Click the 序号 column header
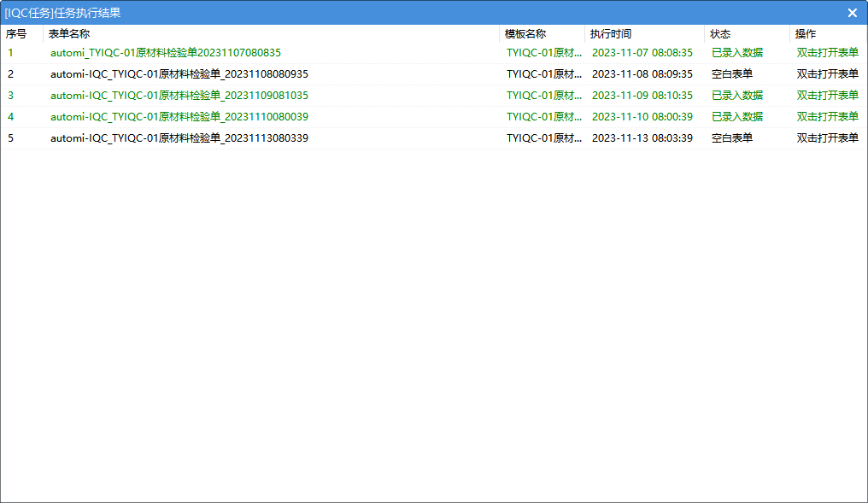The height and width of the screenshot is (503, 868). click(16, 34)
